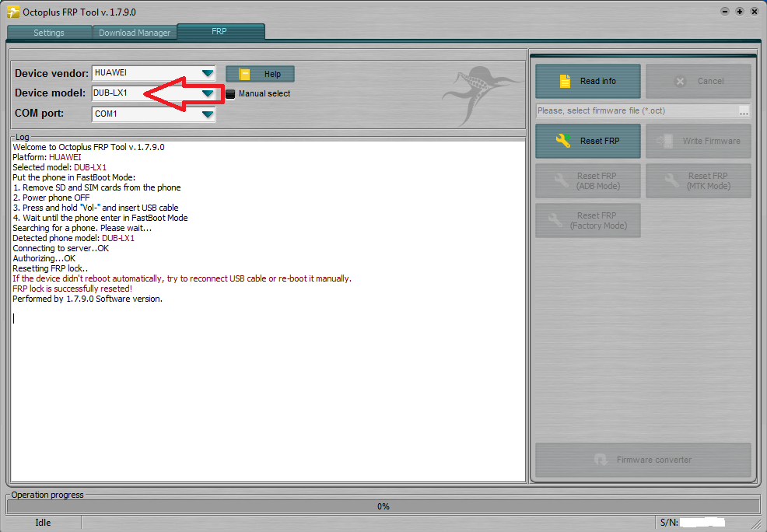This screenshot has height=532, width=767.
Task: Click the COM1 port combo box field
Action: pyautogui.click(x=153, y=114)
